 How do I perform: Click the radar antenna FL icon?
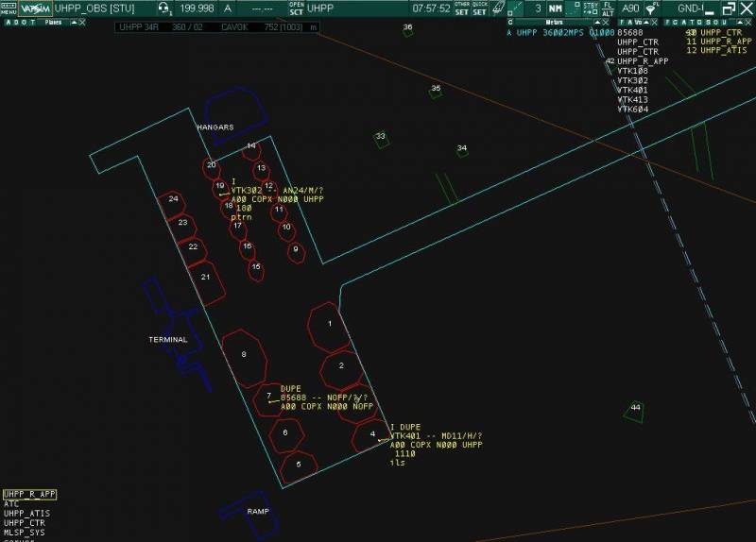point(651,8)
